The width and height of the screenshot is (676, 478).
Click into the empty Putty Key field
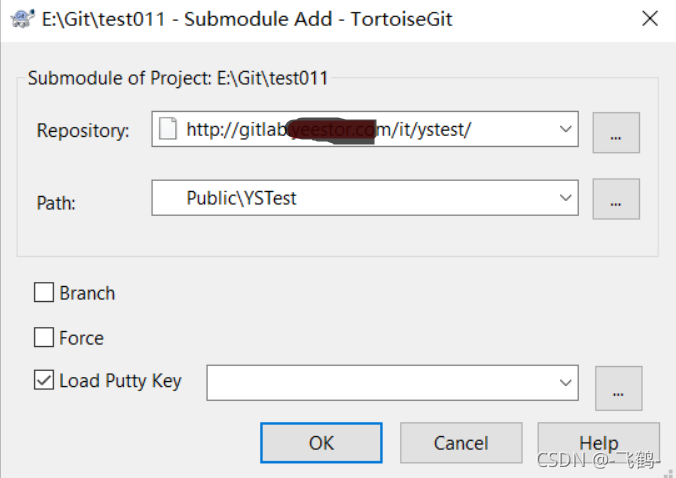point(380,382)
